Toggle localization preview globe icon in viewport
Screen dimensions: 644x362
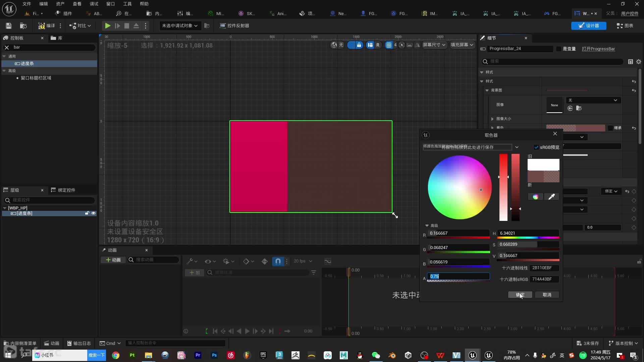[334, 45]
